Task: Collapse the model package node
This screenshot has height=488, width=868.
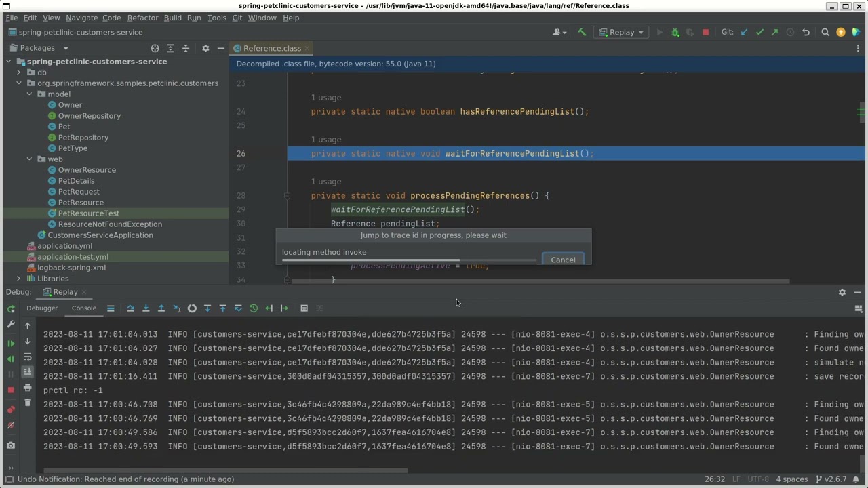Action: (x=30, y=94)
